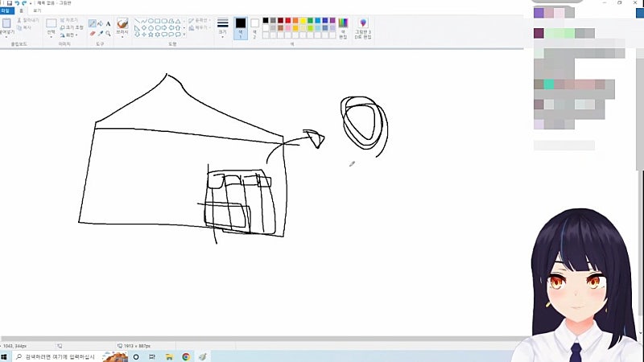
Task: Click the Undo arrow in the title bar
Action: (17, 3)
